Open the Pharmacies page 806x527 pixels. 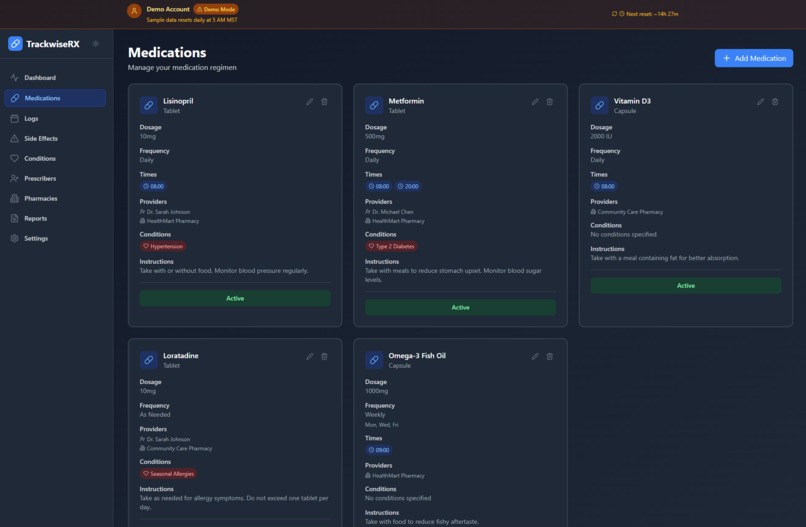coord(55,198)
